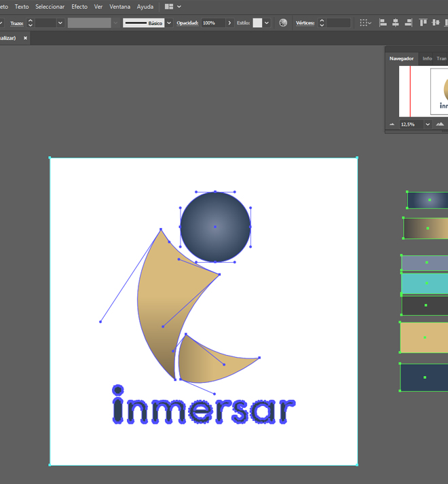Expand the zoom level dropdown in Navegador
Viewport: 448px width, 484px height.
coord(428,124)
